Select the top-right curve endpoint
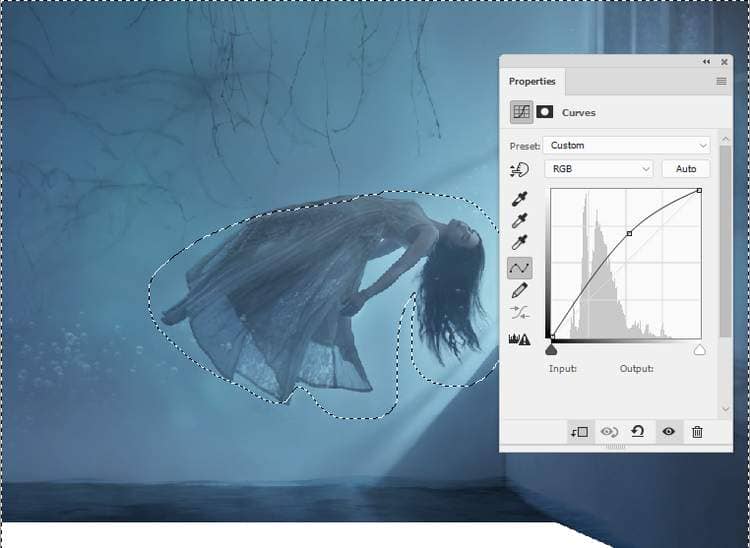The height and width of the screenshot is (548, 750). pos(699,190)
